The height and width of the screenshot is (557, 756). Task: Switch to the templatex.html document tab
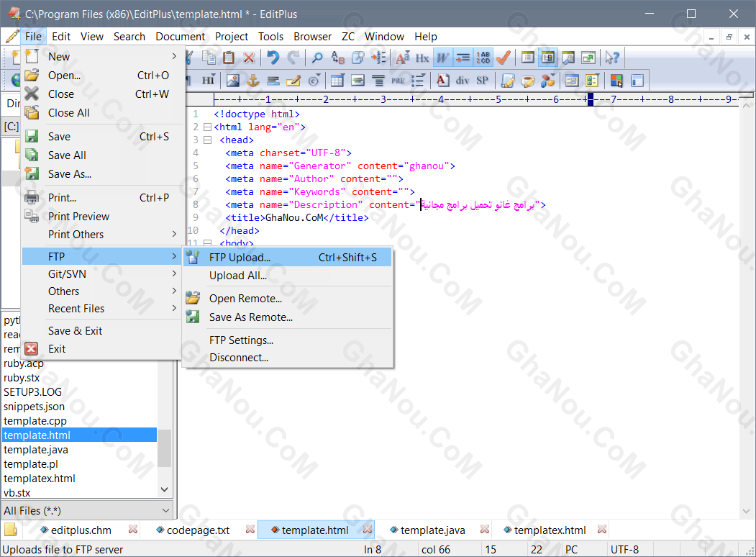pos(550,530)
